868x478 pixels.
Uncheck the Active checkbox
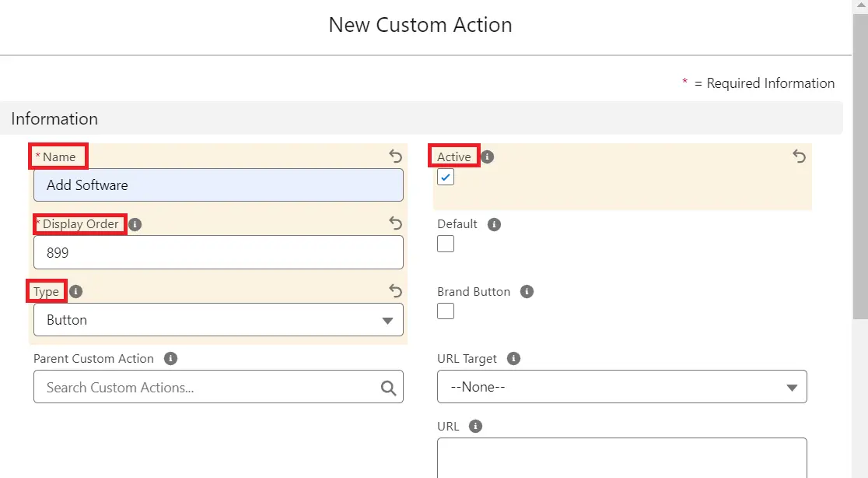(x=446, y=177)
